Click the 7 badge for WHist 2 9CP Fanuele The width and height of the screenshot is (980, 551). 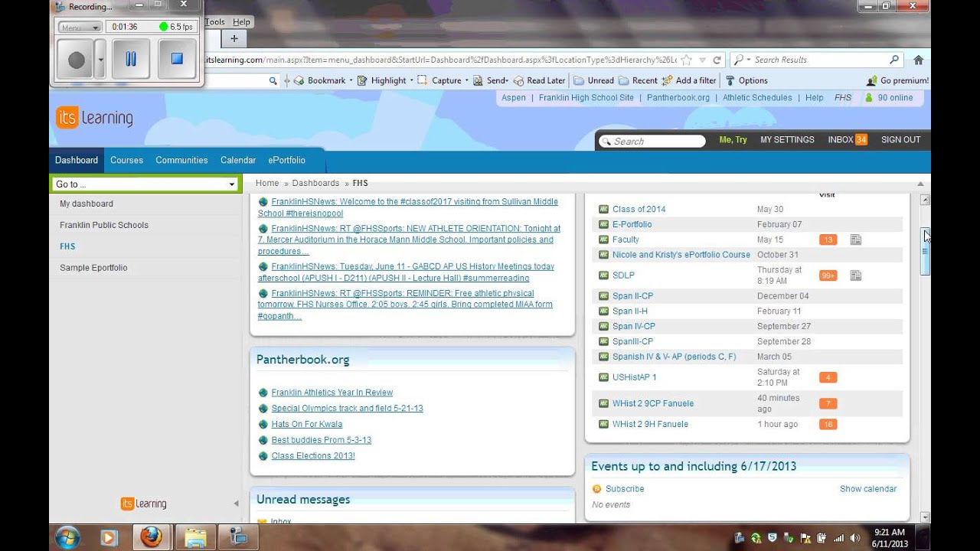(x=828, y=403)
